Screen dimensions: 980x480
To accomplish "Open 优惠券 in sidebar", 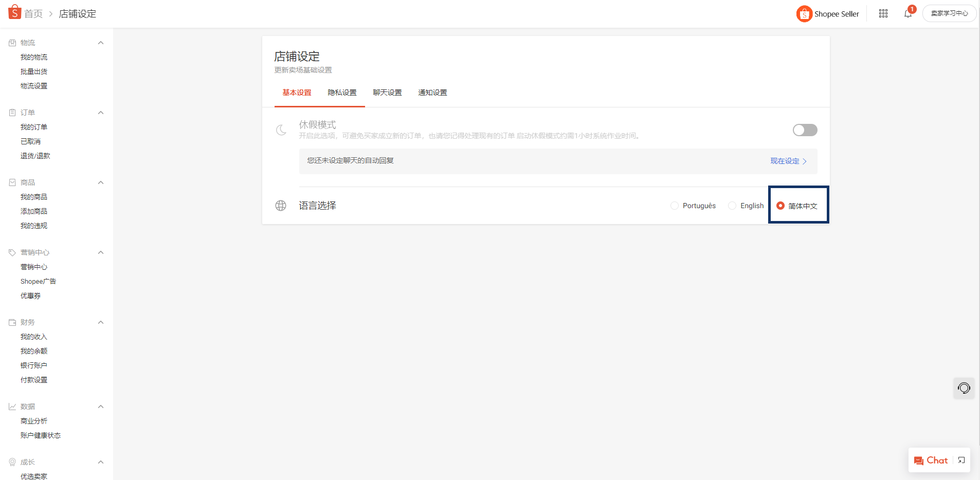I will pos(30,296).
